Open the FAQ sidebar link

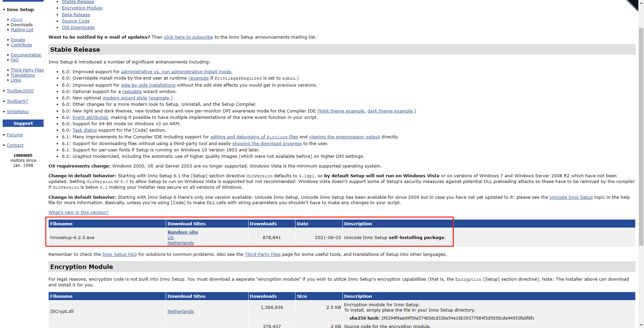coord(14,60)
